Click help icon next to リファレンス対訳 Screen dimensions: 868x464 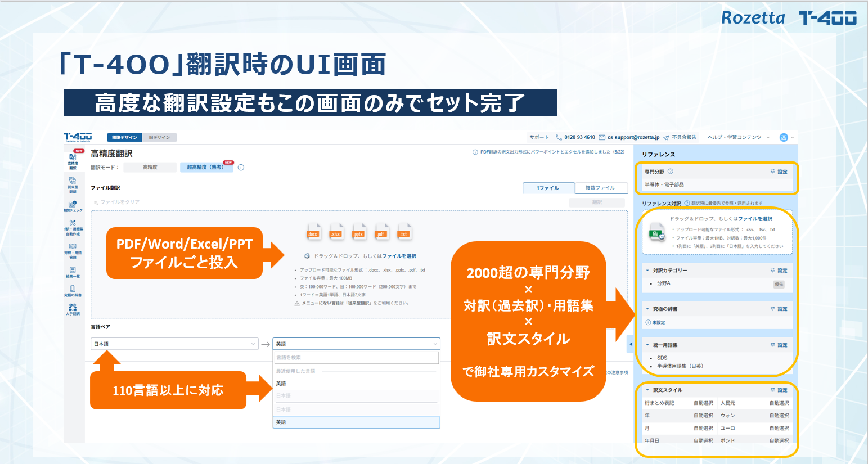[x=687, y=203]
